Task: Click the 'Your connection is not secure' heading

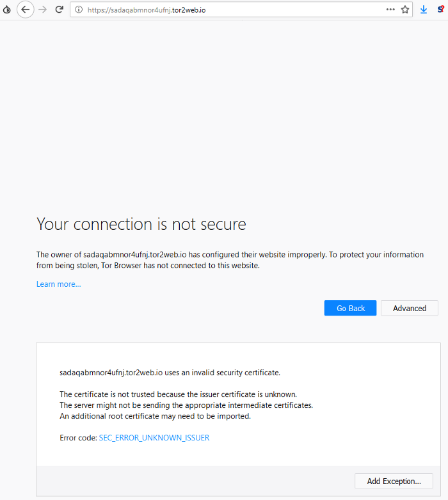Action: (x=141, y=224)
